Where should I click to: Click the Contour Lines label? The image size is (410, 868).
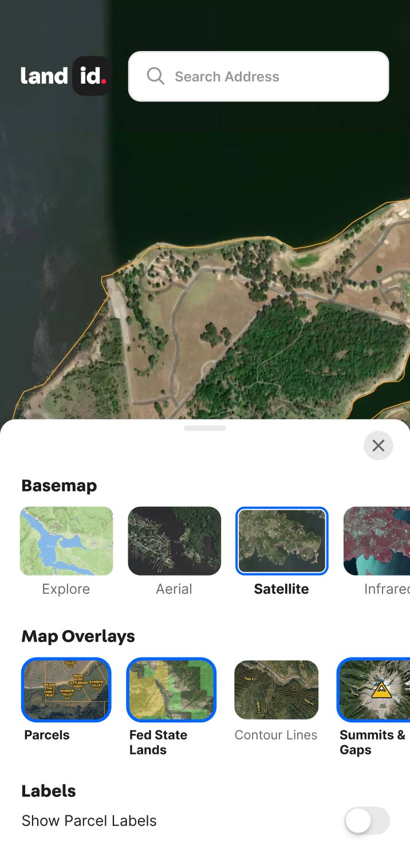[x=276, y=735]
